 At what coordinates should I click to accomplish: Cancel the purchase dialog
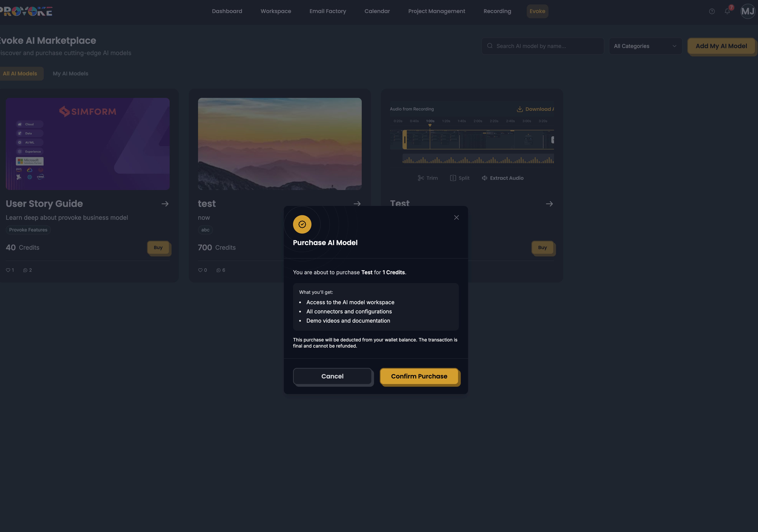[332, 376]
